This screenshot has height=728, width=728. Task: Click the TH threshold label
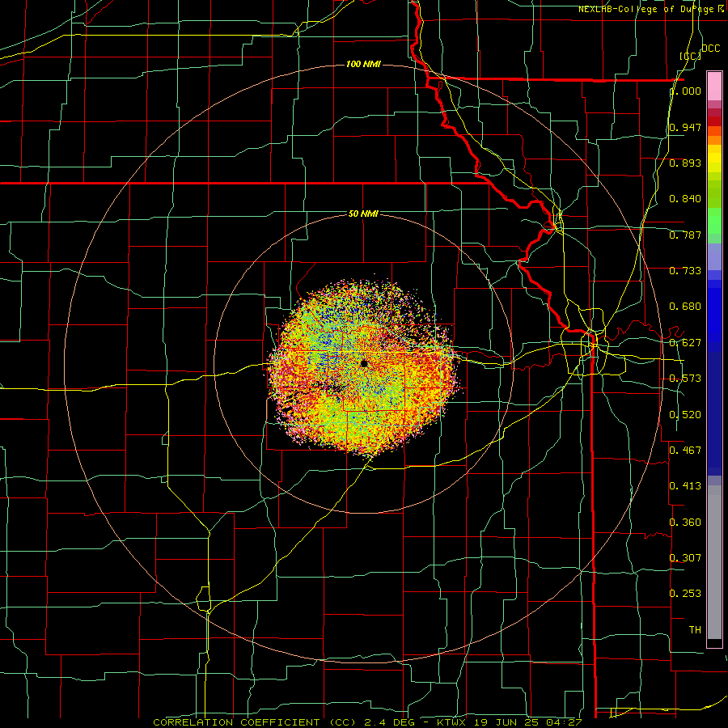point(695,630)
